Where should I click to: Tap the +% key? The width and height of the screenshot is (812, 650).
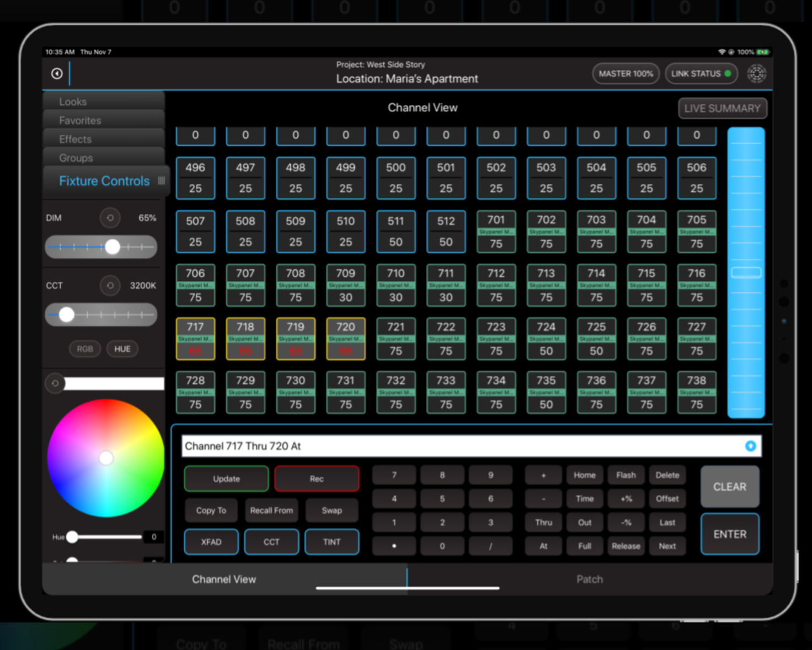[626, 499]
